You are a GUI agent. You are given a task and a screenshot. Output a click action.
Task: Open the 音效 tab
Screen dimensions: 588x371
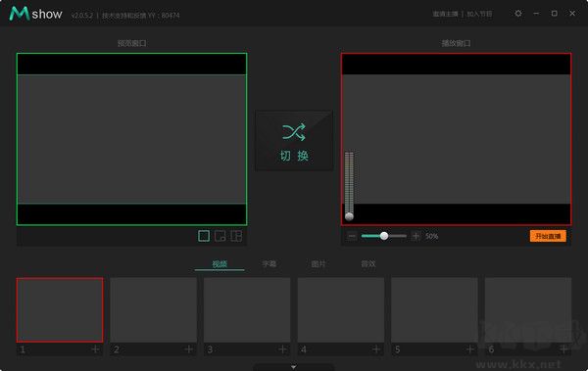click(367, 264)
